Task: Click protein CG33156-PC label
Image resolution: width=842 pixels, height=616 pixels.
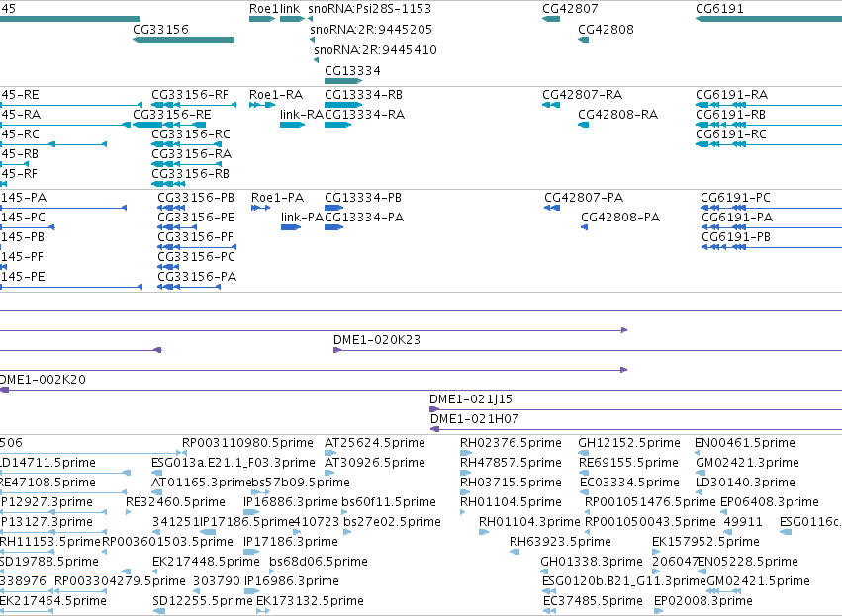Action: pos(196,257)
